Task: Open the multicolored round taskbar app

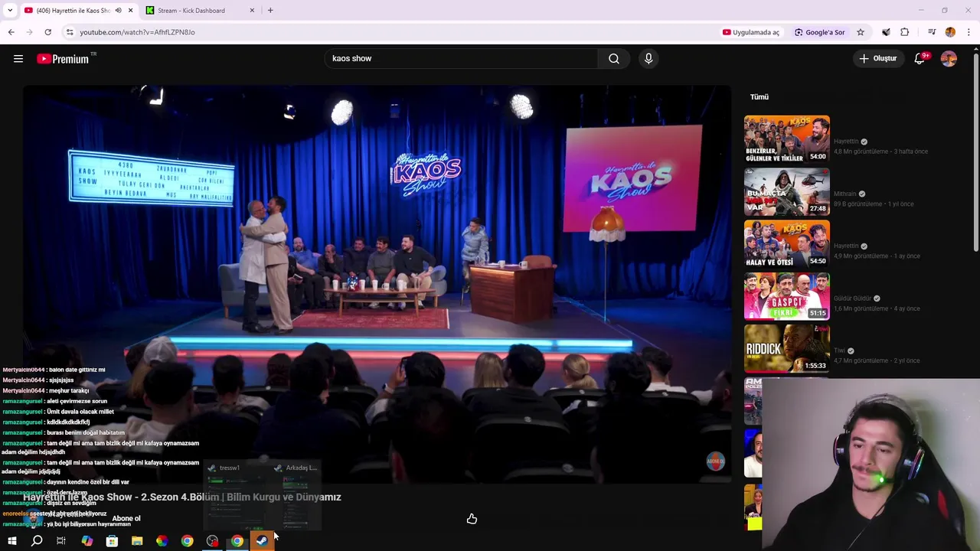Action: click(x=162, y=541)
